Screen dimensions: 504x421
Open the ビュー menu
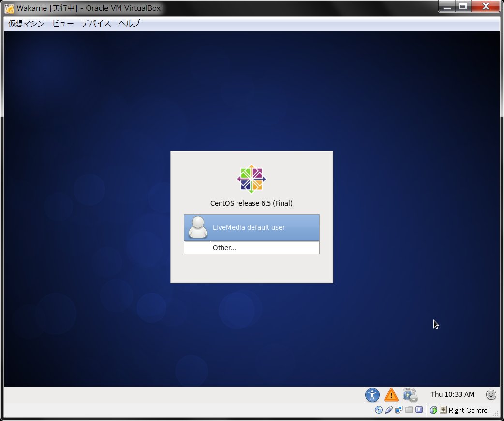63,23
